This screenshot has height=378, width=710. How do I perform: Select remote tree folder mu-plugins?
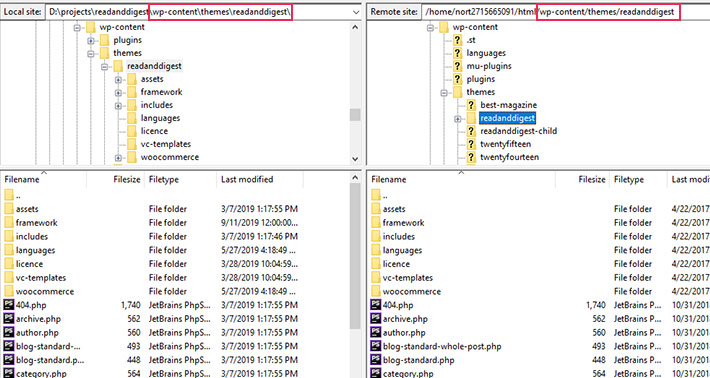click(489, 66)
